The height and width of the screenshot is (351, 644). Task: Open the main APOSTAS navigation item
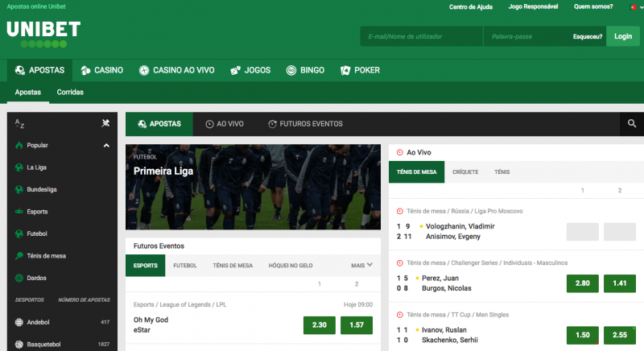pyautogui.click(x=39, y=70)
